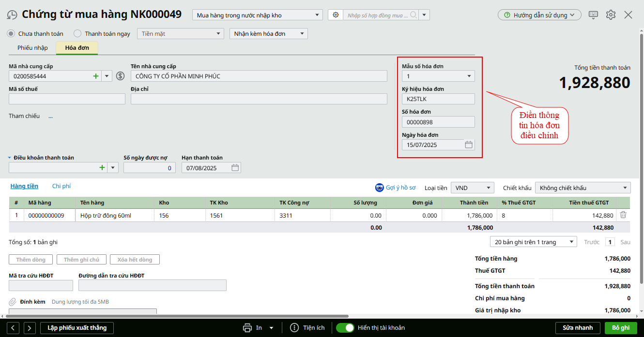Viewport: 644px width, 337px height.
Task: Open the Mẫu số hóa đơn dropdown
Action: 438,76
